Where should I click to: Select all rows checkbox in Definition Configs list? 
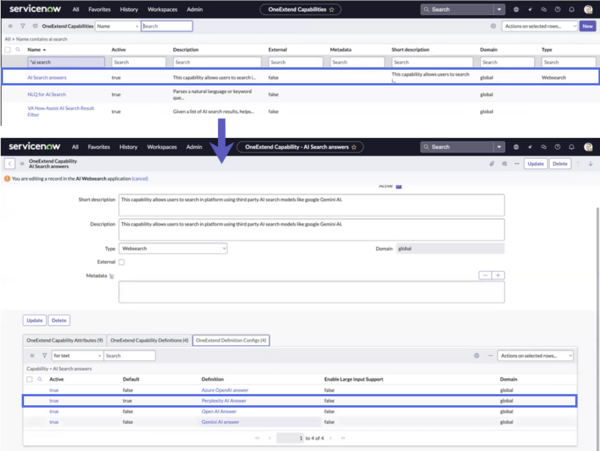click(x=29, y=379)
